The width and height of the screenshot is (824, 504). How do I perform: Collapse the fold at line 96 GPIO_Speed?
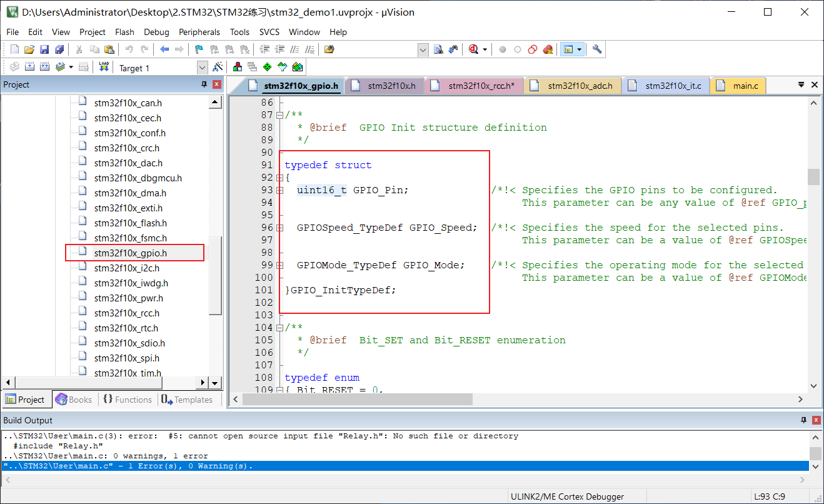[x=279, y=228]
